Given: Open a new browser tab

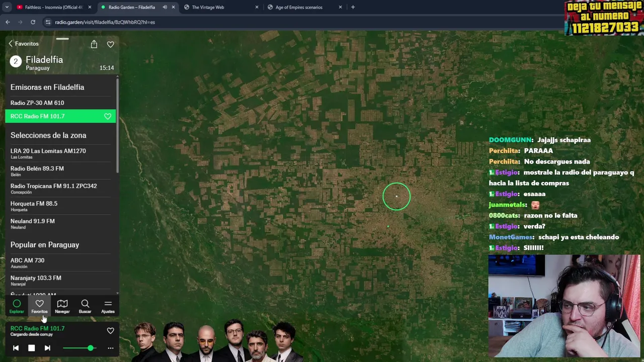Looking at the screenshot, I should (353, 7).
